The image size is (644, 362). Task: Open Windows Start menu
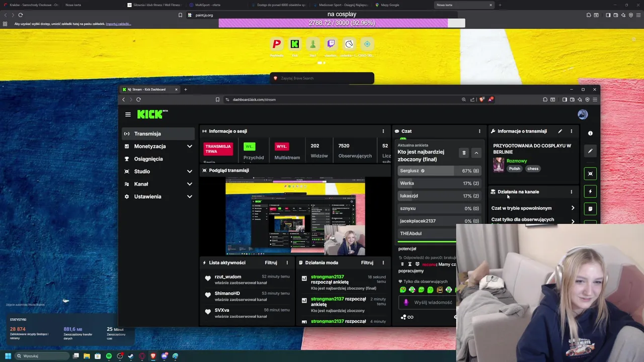tap(8, 356)
